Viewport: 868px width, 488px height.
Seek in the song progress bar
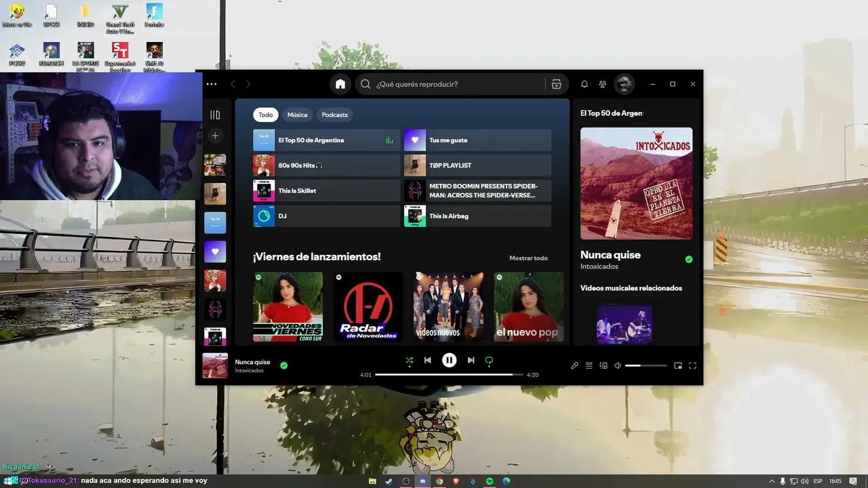449,374
